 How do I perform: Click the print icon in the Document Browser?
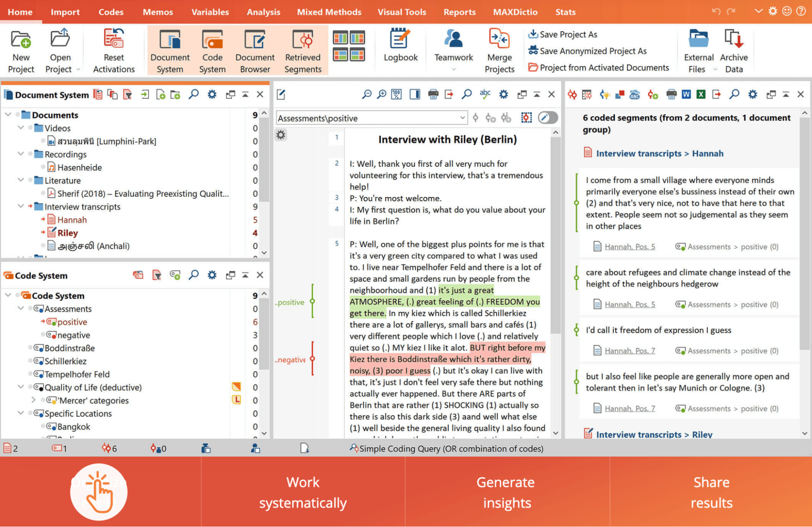click(x=433, y=94)
